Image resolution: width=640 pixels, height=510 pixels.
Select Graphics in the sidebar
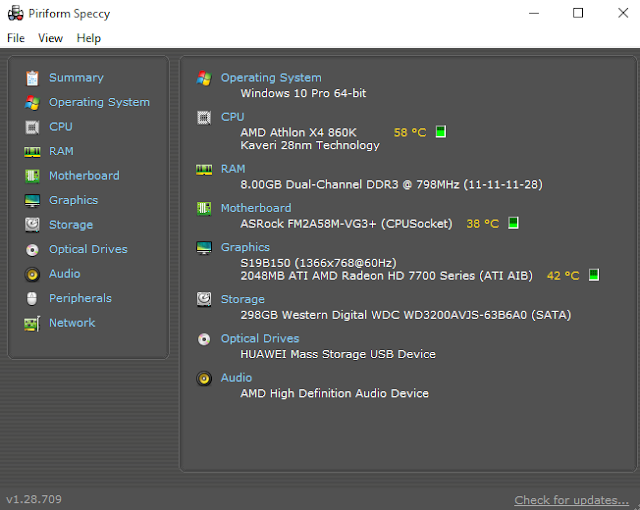[x=73, y=200]
